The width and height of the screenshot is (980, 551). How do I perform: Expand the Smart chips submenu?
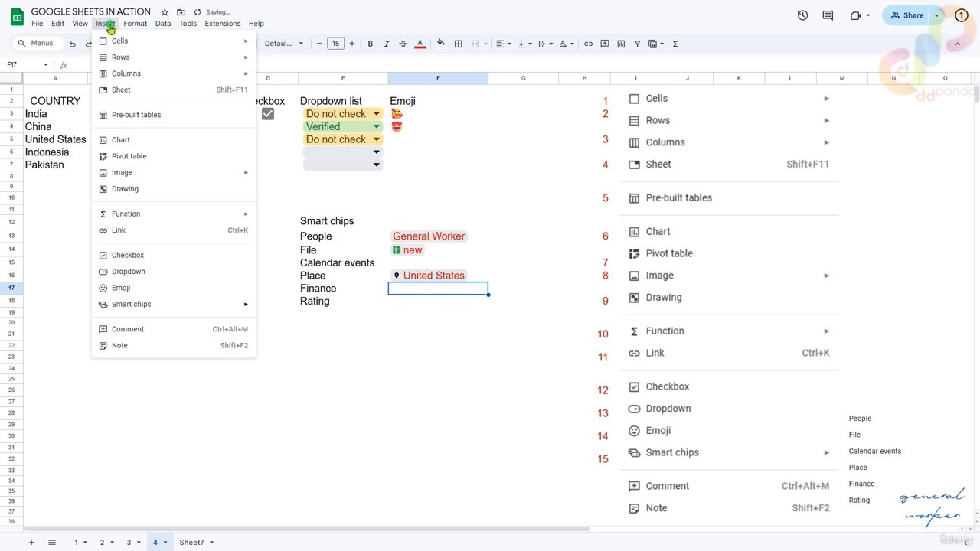pos(174,305)
